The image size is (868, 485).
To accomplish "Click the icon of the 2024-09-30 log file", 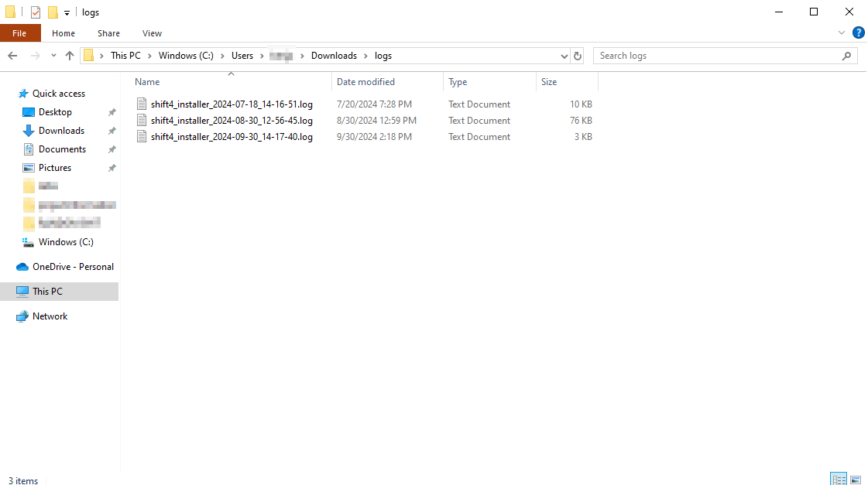I will 142,137.
